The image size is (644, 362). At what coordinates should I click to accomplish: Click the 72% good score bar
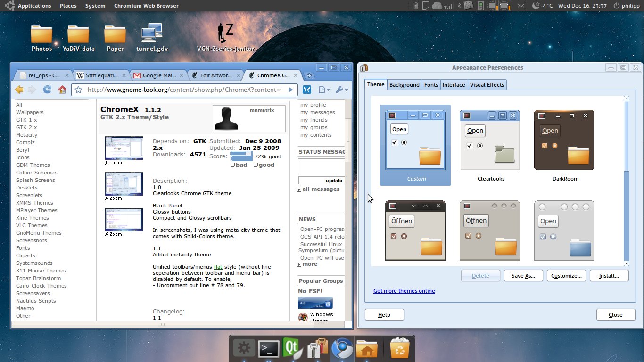[241, 156]
